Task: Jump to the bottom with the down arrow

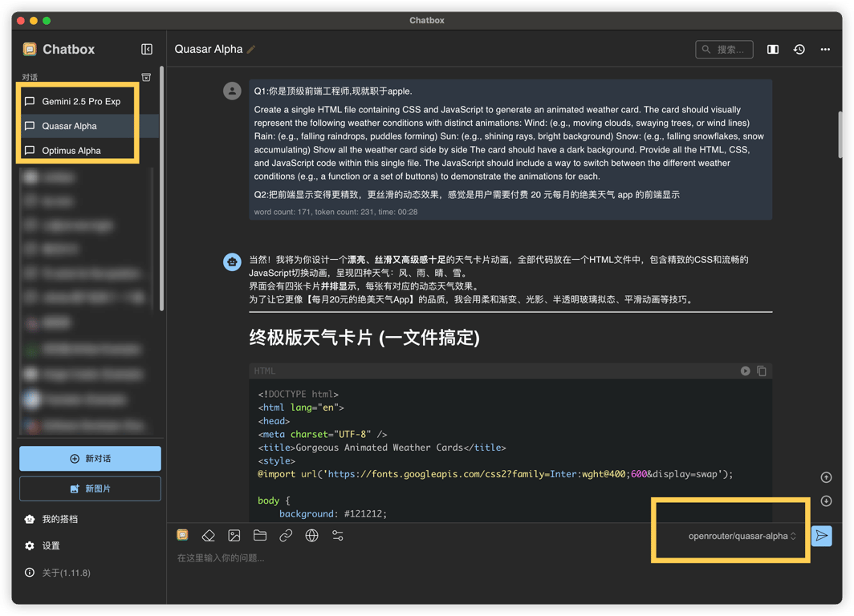Action: click(x=826, y=500)
